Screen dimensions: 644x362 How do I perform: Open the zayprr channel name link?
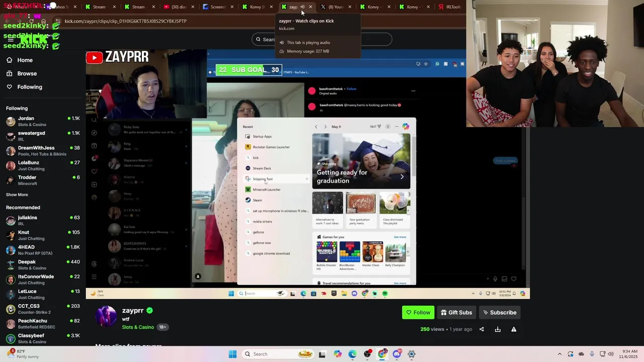coord(133,311)
